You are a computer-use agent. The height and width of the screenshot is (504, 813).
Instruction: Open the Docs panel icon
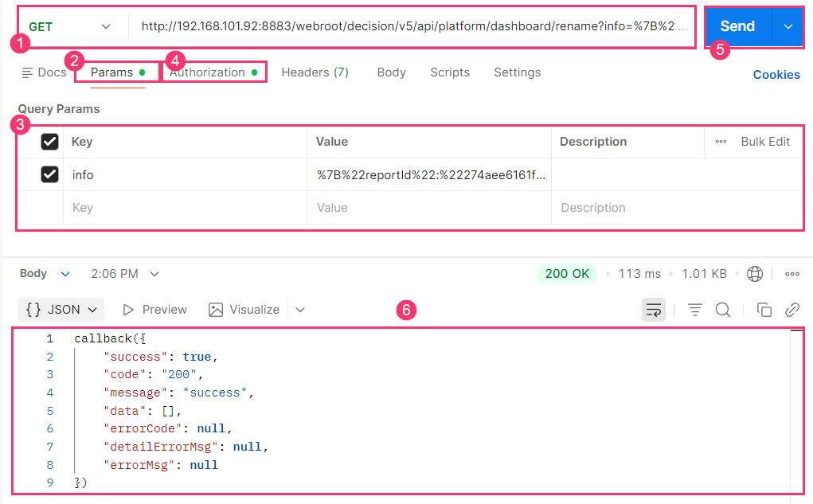pos(28,72)
